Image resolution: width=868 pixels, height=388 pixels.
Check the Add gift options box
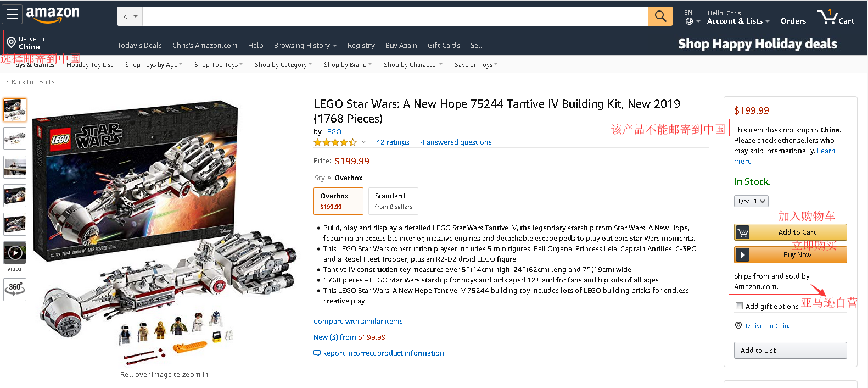[739, 306]
